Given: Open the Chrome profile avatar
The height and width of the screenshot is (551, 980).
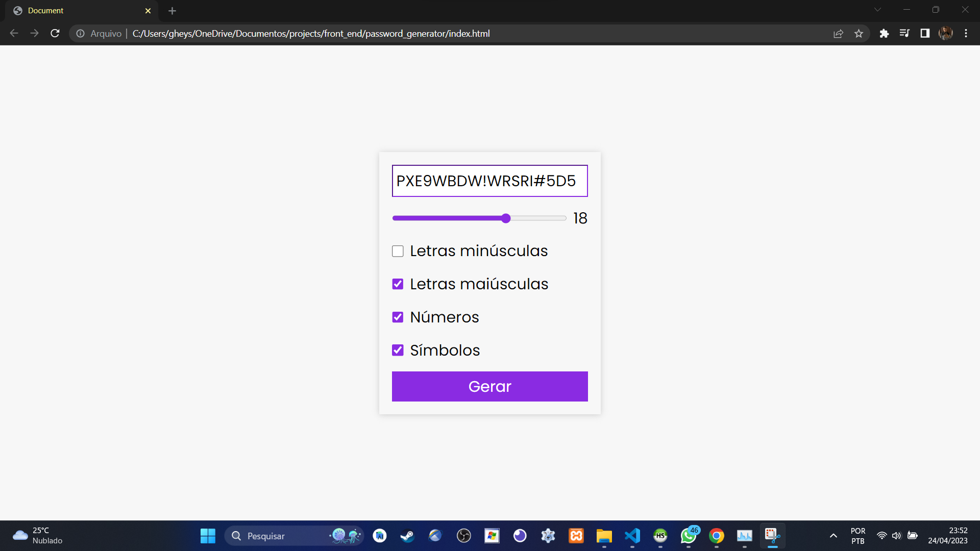Looking at the screenshot, I should tap(945, 34).
